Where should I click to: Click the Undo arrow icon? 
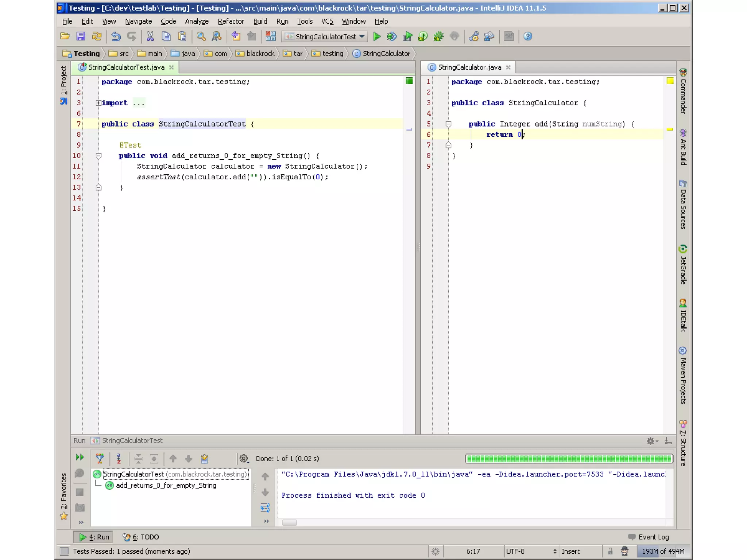pyautogui.click(x=116, y=36)
